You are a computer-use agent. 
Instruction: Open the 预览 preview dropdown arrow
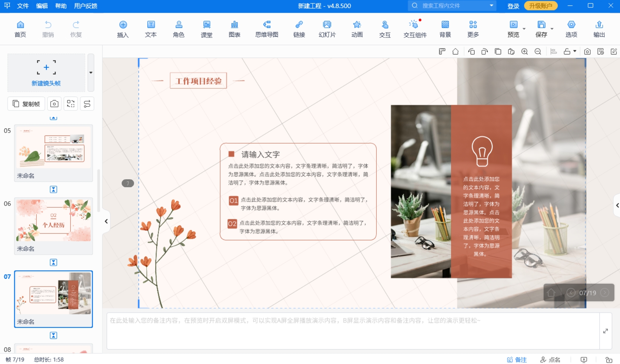(524, 29)
